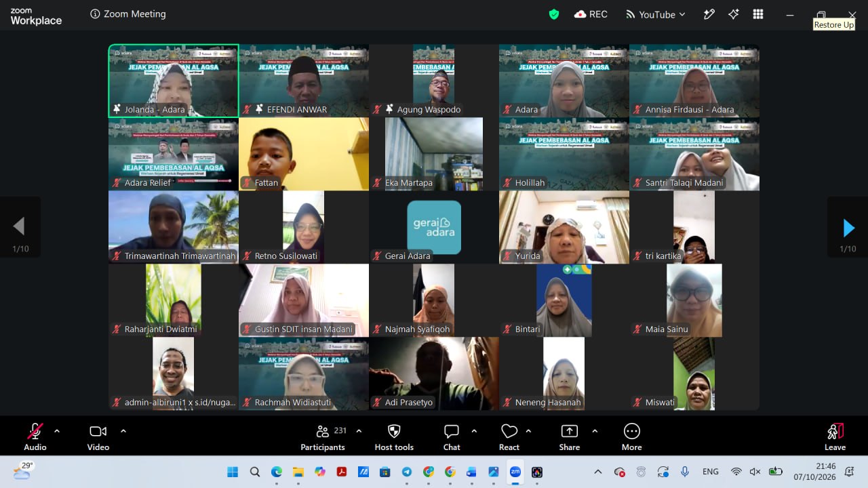The width and height of the screenshot is (868, 488).
Task: Click the tray microphone icon
Action: click(x=685, y=472)
